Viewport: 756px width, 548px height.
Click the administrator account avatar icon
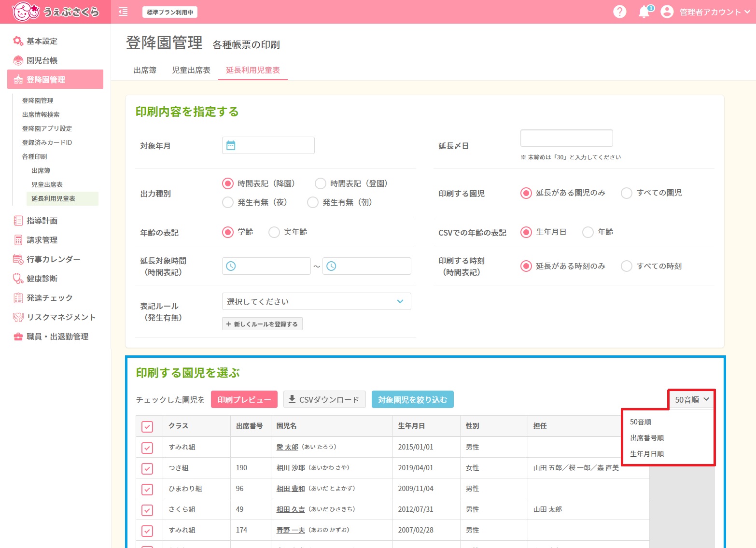coord(667,12)
